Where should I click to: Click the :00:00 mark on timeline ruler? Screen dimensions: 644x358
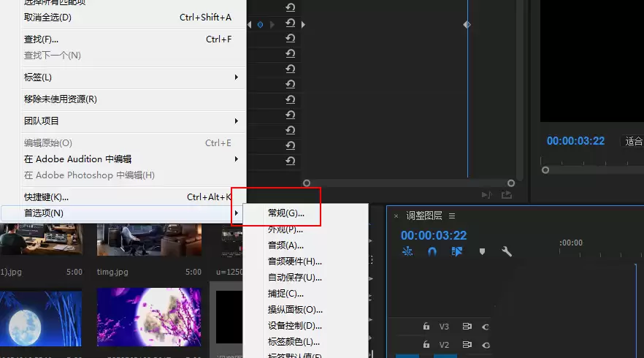click(x=571, y=243)
